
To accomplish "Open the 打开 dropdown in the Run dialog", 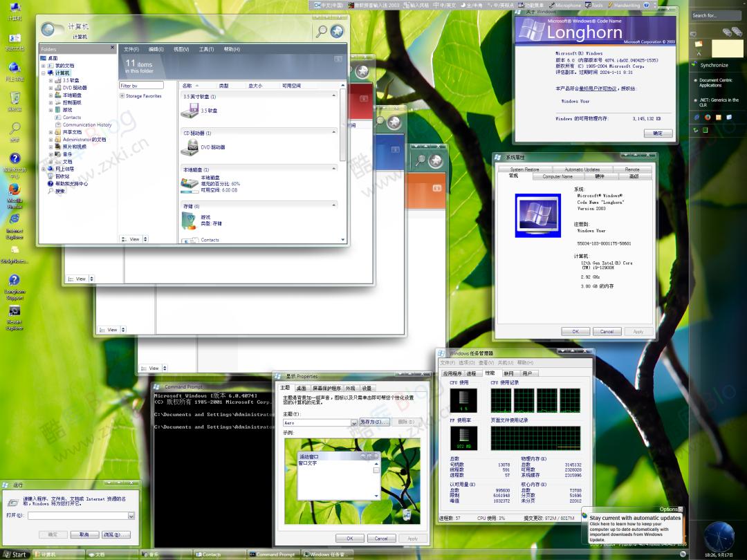I will tap(131, 515).
